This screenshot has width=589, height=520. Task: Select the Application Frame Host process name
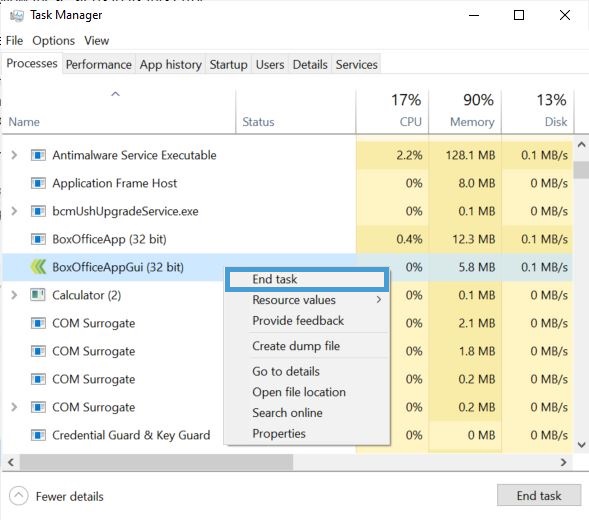tap(115, 183)
